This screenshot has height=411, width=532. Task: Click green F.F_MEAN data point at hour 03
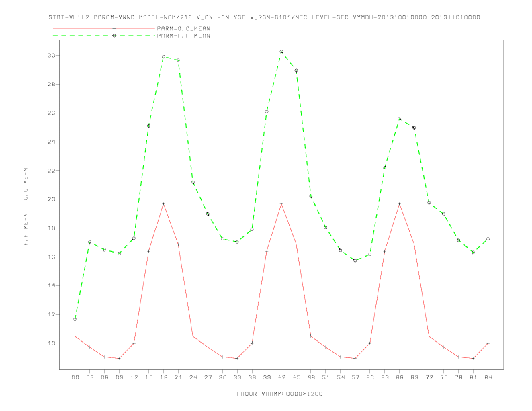point(89,242)
